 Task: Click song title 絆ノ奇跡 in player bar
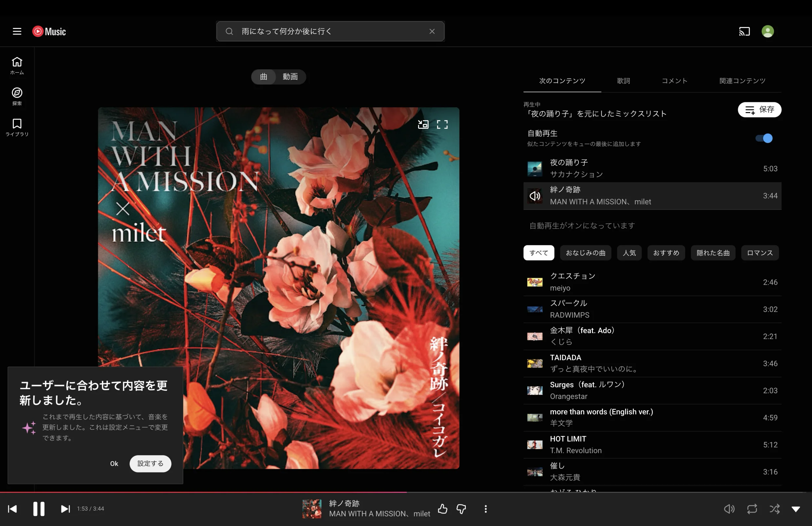344,503
